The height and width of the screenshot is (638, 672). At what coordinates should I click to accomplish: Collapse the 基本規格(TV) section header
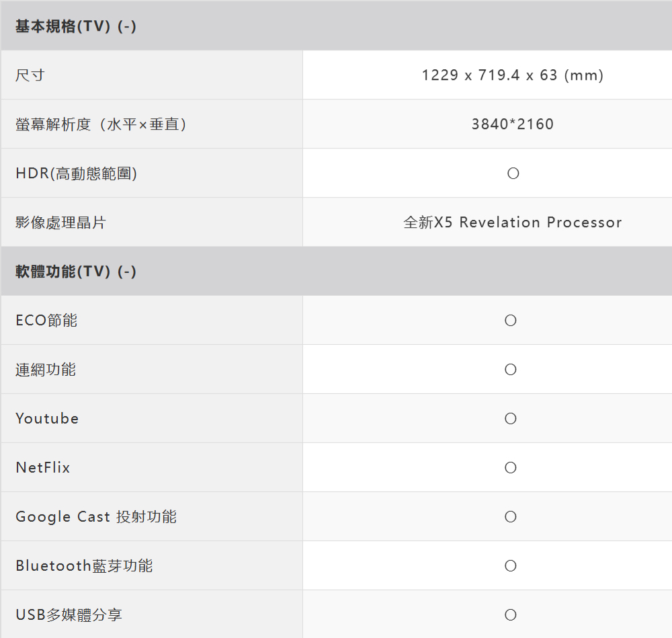point(76,27)
